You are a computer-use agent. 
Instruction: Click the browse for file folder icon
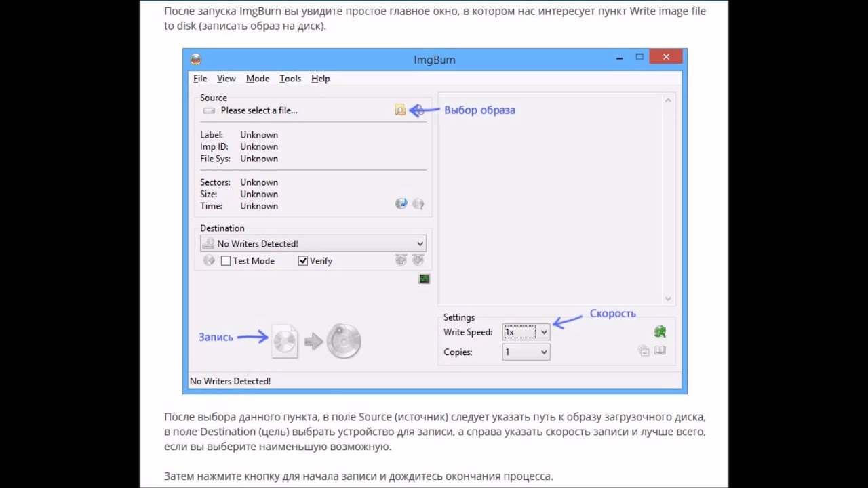(x=400, y=110)
